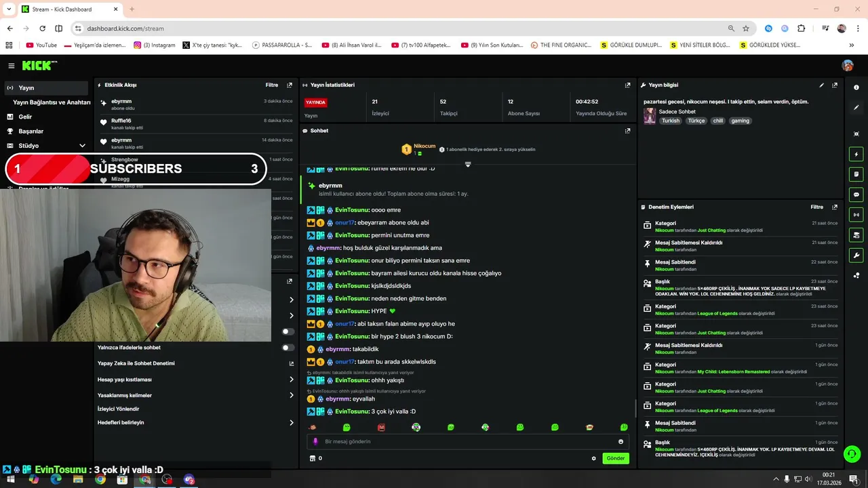
Task: Toggle the stream preview panel icon
Action: click(856, 235)
